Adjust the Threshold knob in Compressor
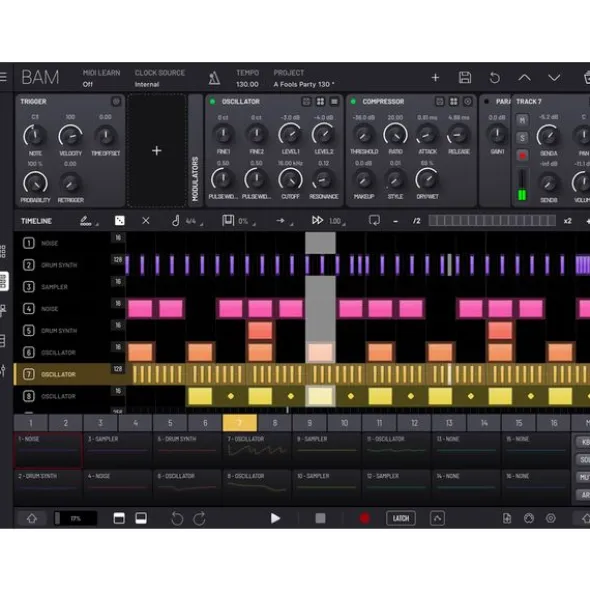The image size is (590, 591). pyautogui.click(x=364, y=135)
